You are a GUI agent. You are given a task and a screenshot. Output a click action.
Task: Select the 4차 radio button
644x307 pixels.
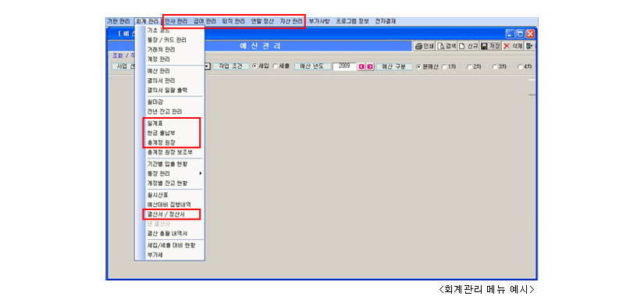coord(520,66)
